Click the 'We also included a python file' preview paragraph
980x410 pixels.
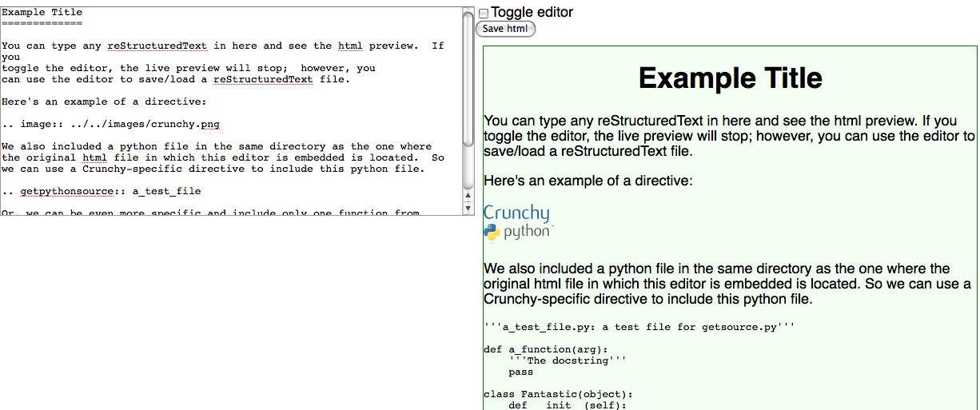click(727, 285)
